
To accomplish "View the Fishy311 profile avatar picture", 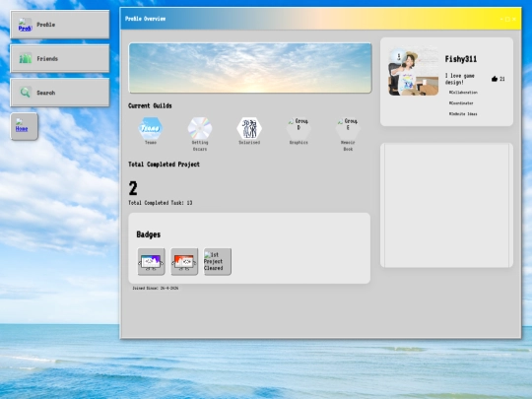I will (x=414, y=71).
